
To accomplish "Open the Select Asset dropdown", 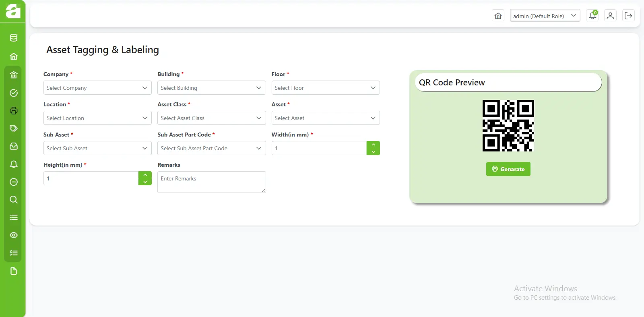I will tap(326, 118).
